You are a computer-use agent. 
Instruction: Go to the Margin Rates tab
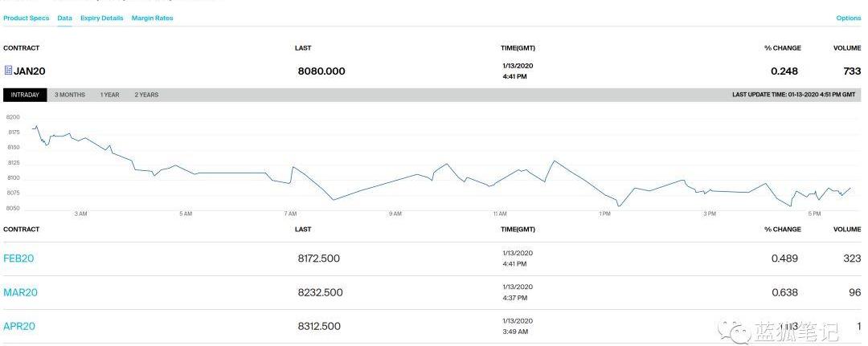[x=152, y=18]
